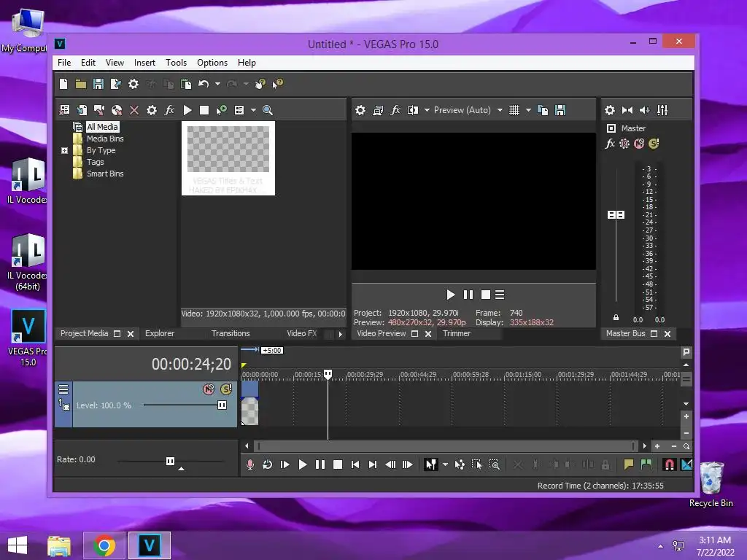Mute video track 1

[x=209, y=389]
